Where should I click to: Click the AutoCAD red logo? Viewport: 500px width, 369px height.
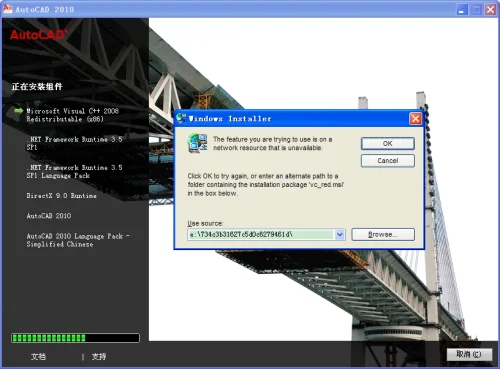pos(39,35)
